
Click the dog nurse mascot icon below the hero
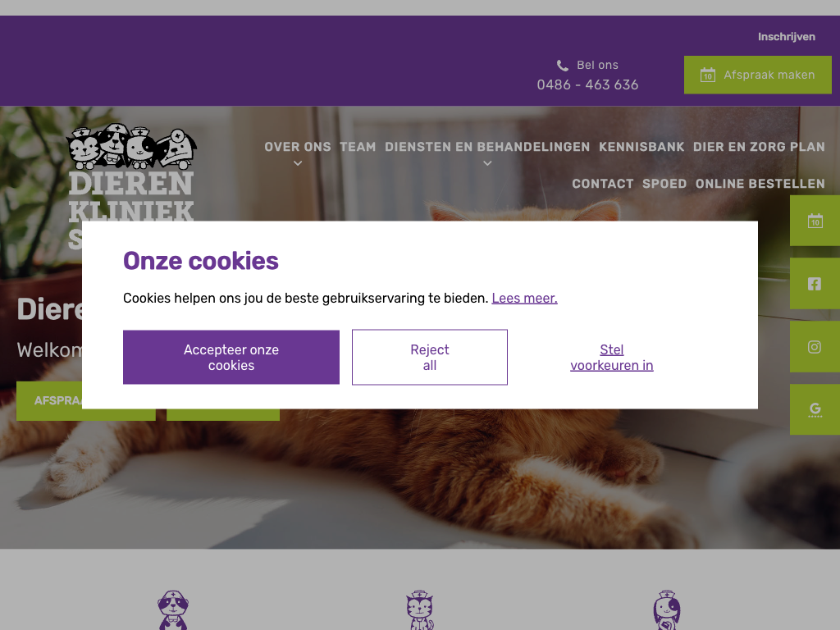172,610
